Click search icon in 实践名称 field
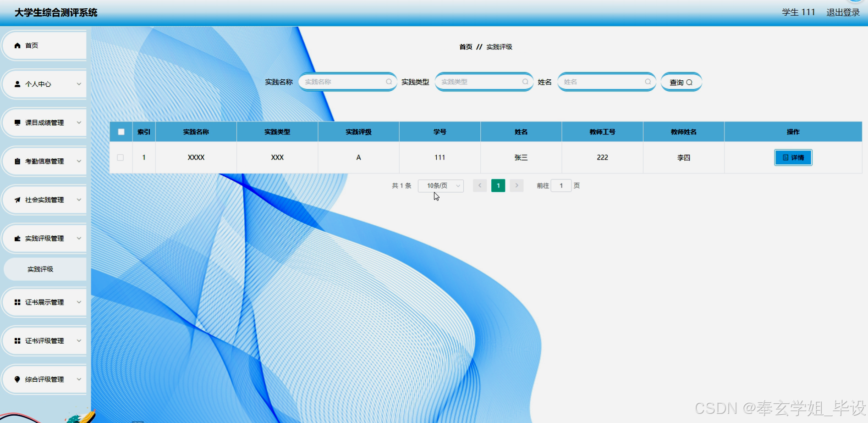Viewport: 868px width, 423px height. pos(389,82)
